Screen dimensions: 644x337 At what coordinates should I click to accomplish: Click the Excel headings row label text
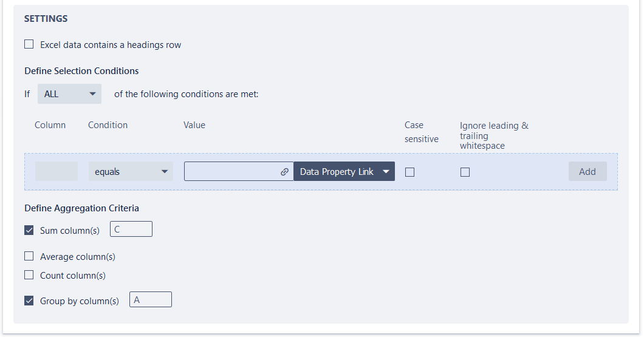pyautogui.click(x=111, y=45)
